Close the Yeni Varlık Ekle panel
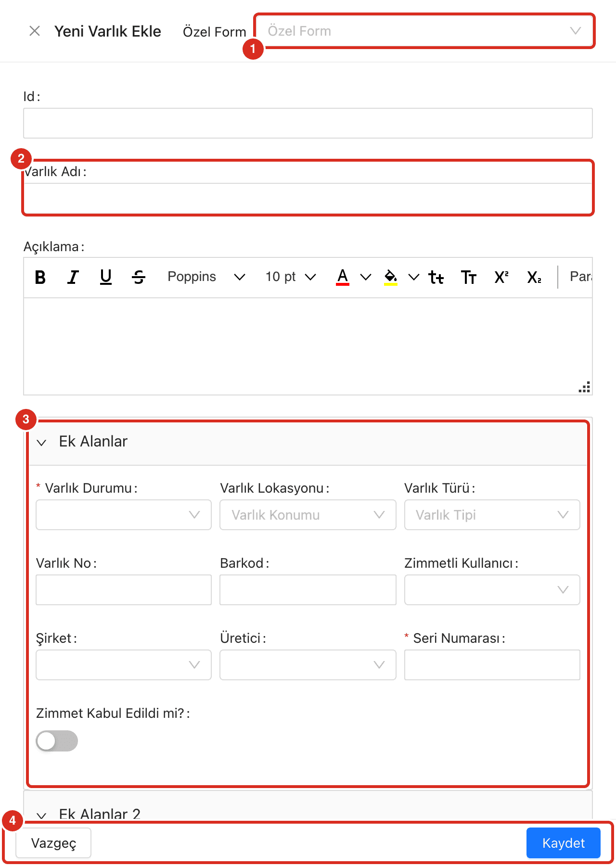616x866 pixels. point(35,31)
